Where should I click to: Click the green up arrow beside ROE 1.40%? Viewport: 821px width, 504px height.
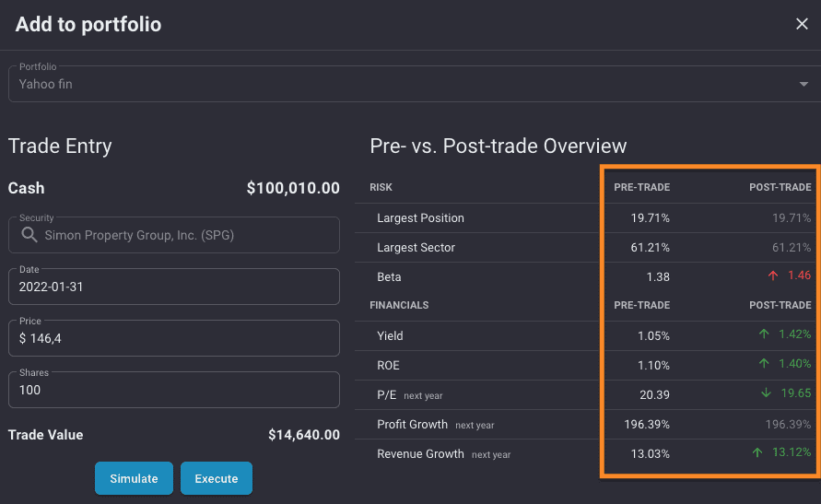point(764,363)
